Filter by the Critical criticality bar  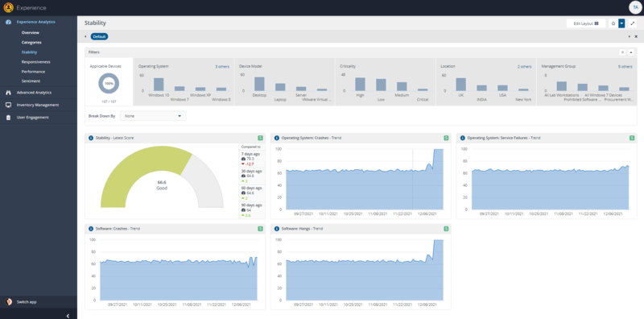(423, 89)
